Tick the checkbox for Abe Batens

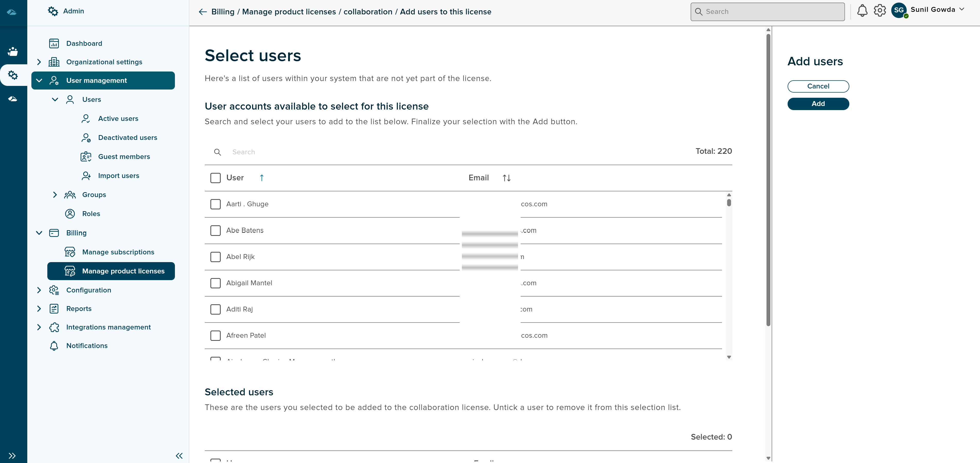pyautogui.click(x=215, y=230)
